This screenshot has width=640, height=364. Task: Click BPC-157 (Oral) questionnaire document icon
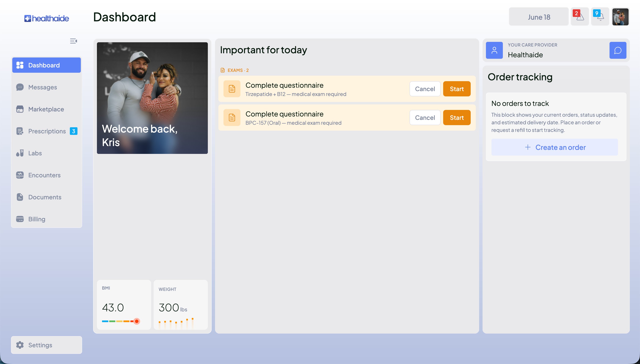click(232, 118)
